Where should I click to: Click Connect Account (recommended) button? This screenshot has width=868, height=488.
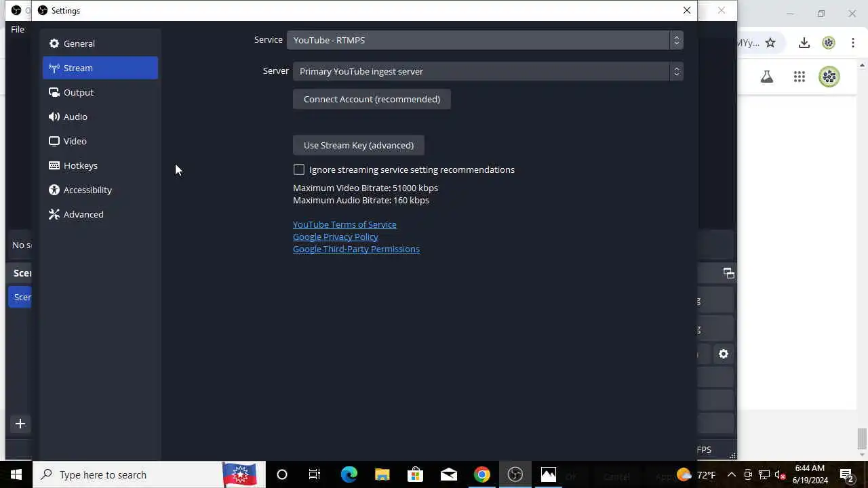(x=372, y=99)
